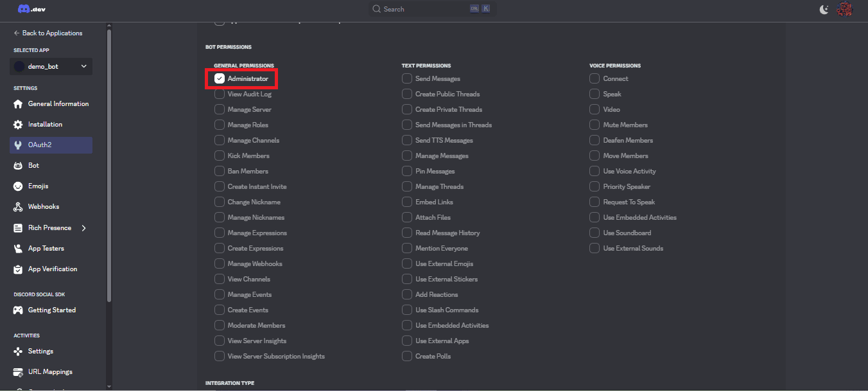
Task: Click the Rich Presence icon
Action: click(18, 228)
